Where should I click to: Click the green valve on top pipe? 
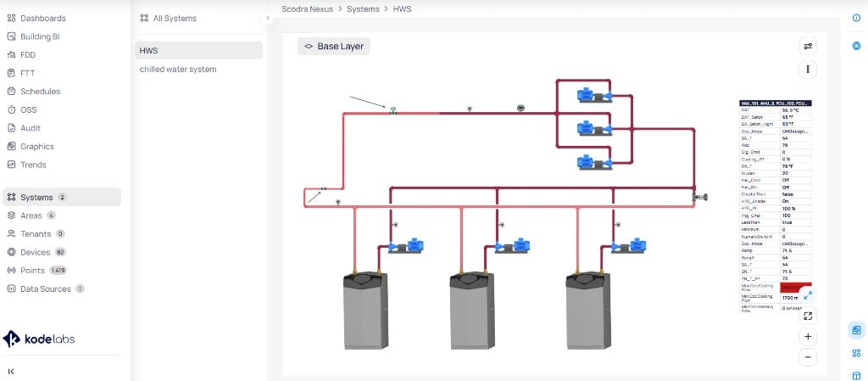point(392,110)
